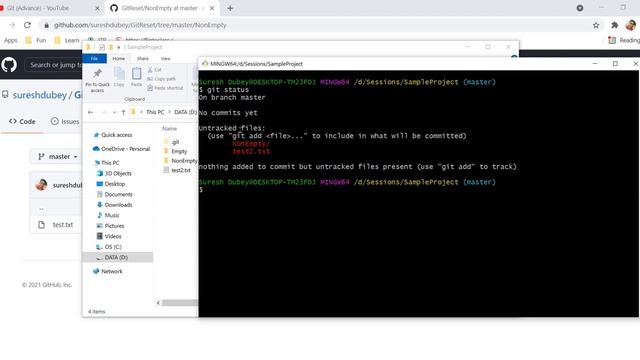Open Apps bookmarks shortcut
Viewport: 640px width, 360px height.
pos(11,40)
